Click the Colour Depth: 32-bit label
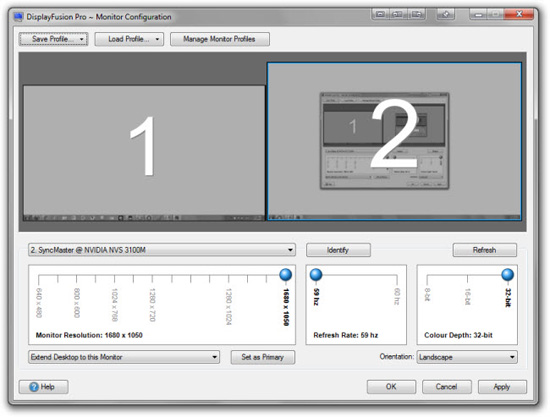This screenshot has height=417, width=550. (458, 335)
